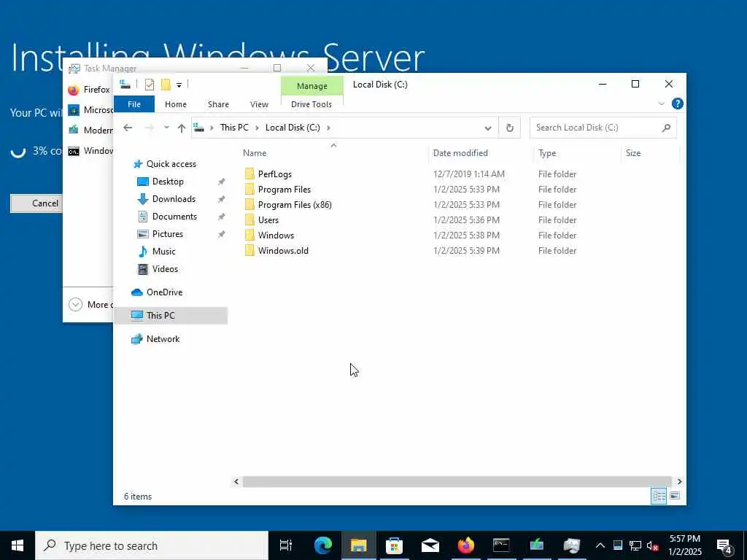Open the address bar history dropdown
Image resolution: width=747 pixels, height=560 pixels.
click(x=487, y=128)
